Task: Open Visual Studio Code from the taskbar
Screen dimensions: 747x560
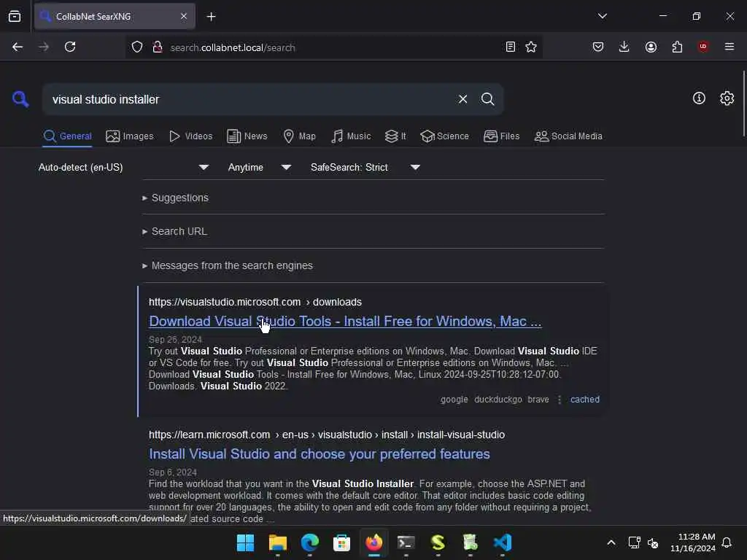Action: (x=502, y=542)
